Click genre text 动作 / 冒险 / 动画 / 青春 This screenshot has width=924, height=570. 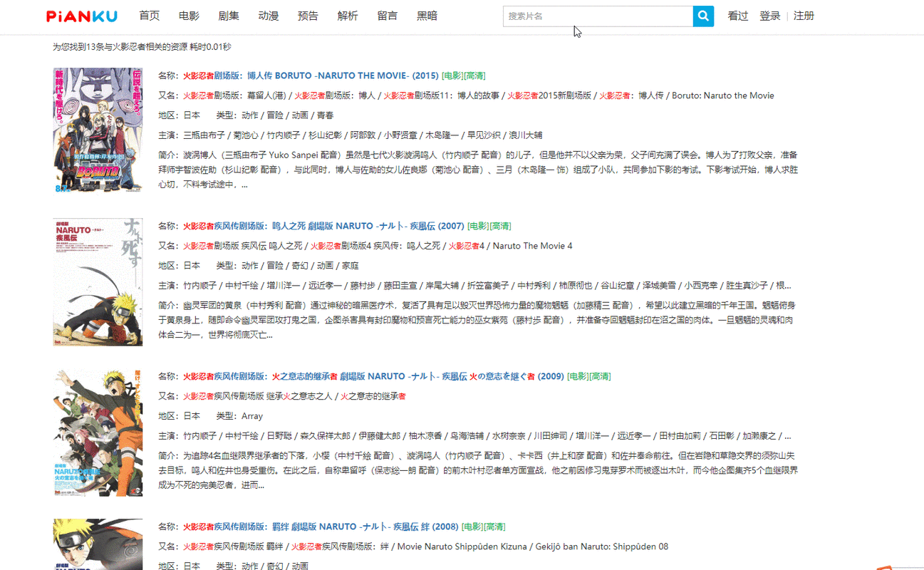(x=288, y=115)
